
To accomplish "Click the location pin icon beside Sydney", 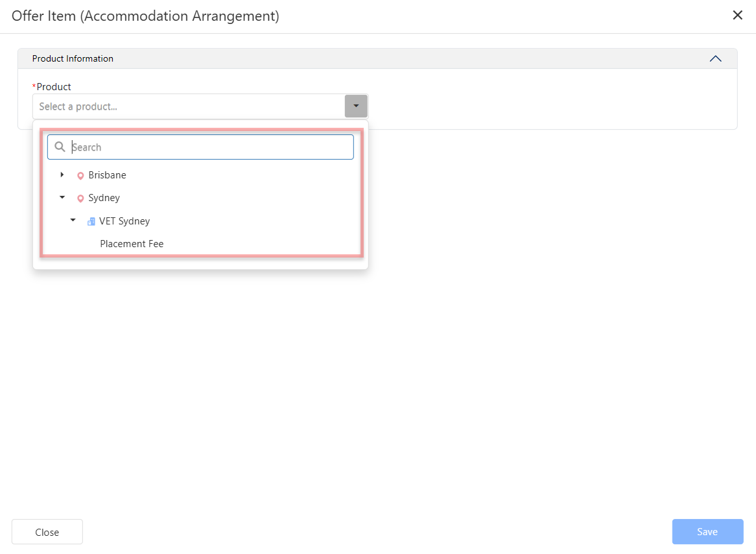I will (x=80, y=199).
